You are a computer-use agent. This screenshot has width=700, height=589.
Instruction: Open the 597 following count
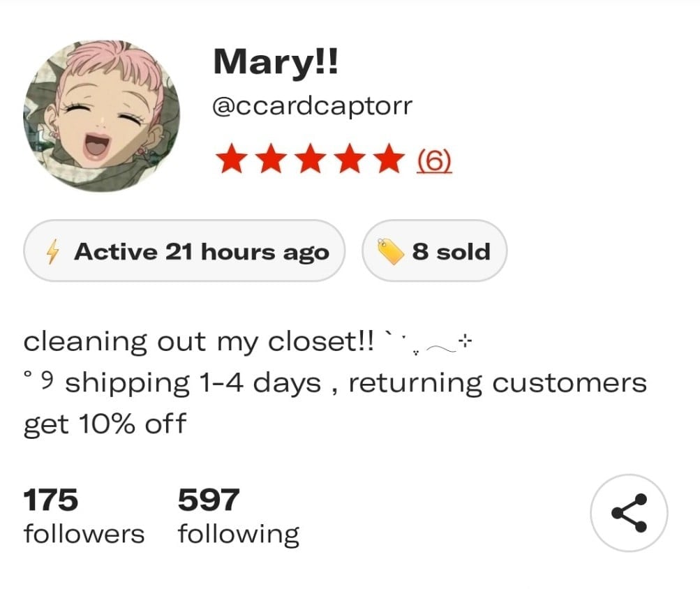pyautogui.click(x=209, y=500)
